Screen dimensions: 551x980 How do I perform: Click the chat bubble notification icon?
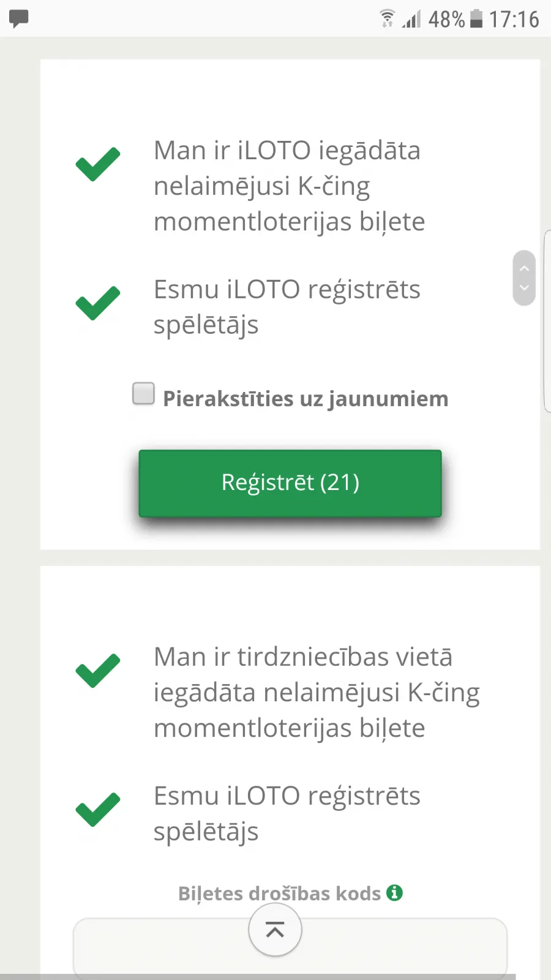19,18
